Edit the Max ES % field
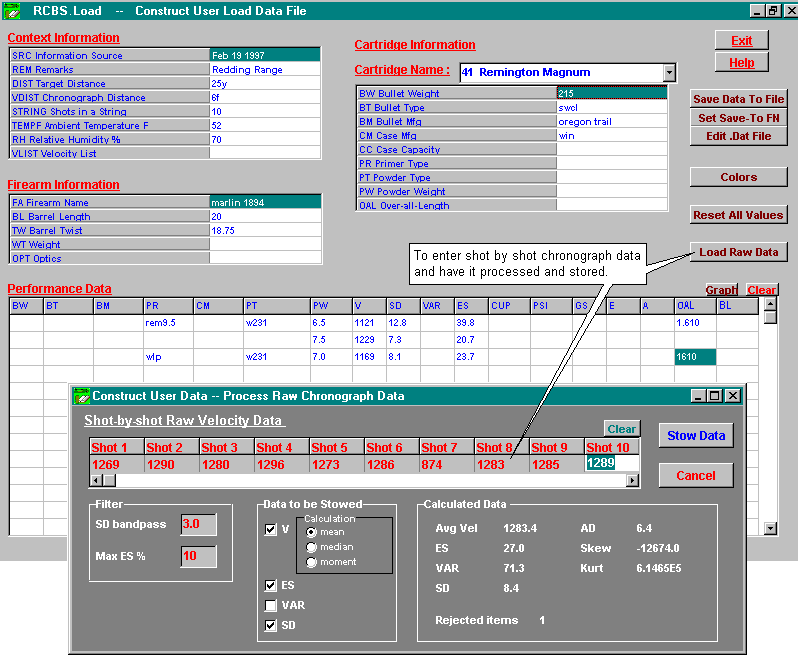800x658 pixels. click(198, 555)
